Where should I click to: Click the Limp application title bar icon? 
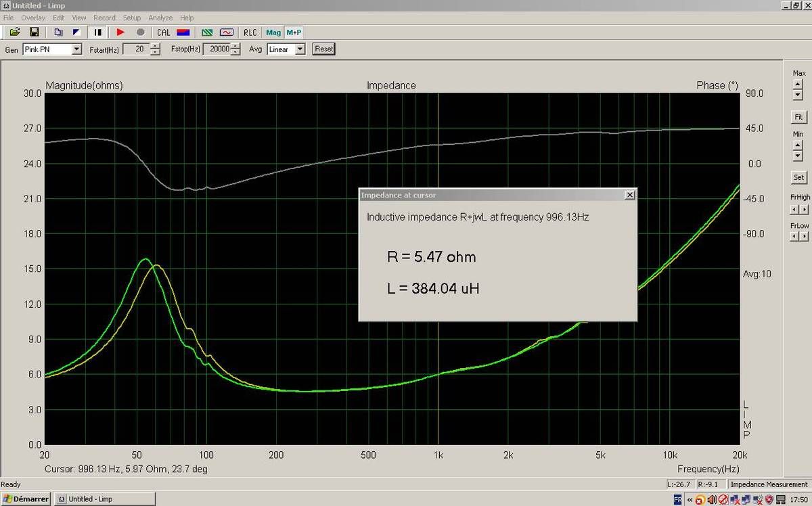click(x=6, y=5)
